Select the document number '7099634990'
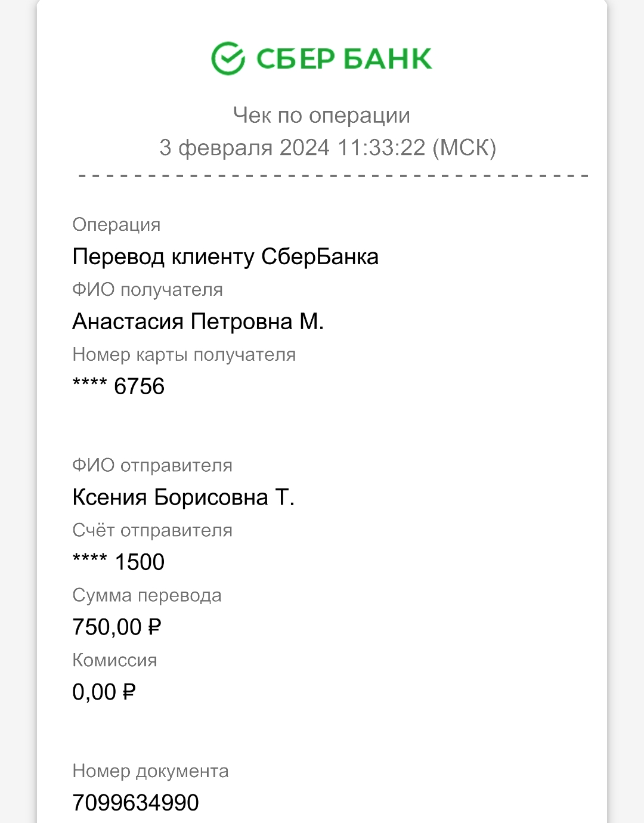The height and width of the screenshot is (823, 644). 135,803
